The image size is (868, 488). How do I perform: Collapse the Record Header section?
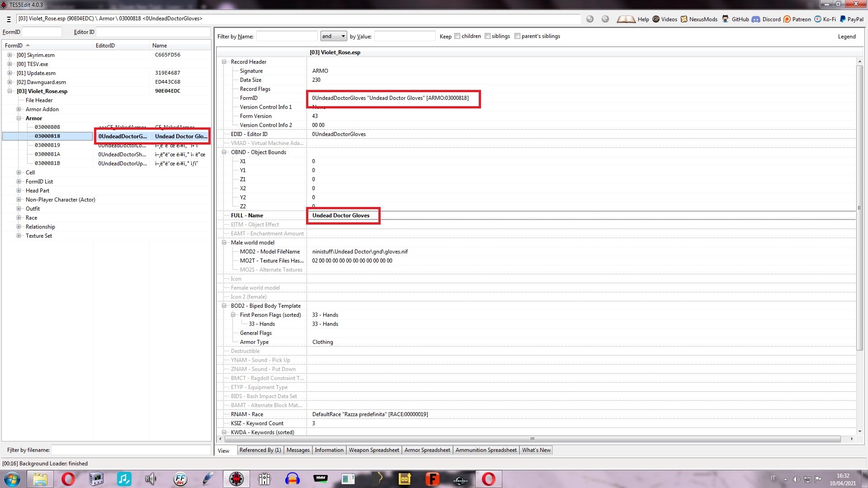[224, 62]
